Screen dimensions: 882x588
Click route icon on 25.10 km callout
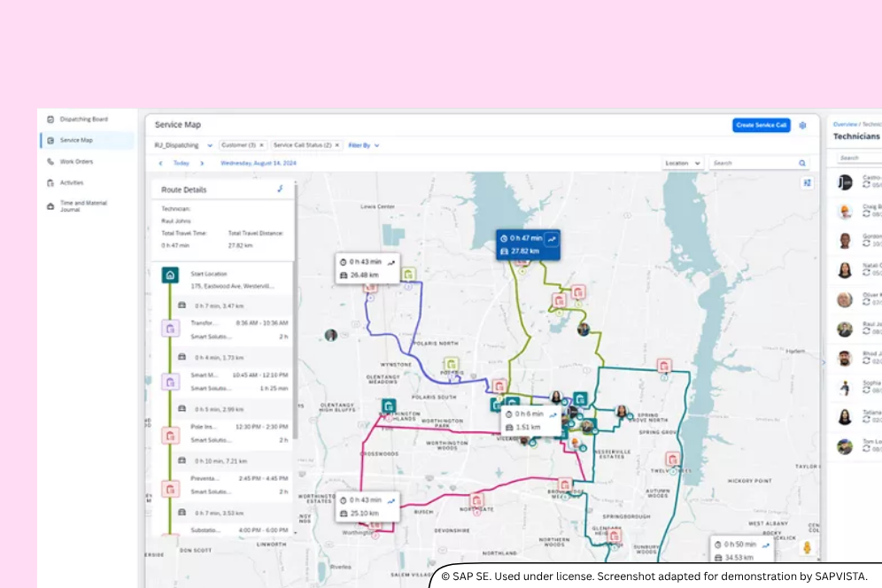pyautogui.click(x=391, y=500)
